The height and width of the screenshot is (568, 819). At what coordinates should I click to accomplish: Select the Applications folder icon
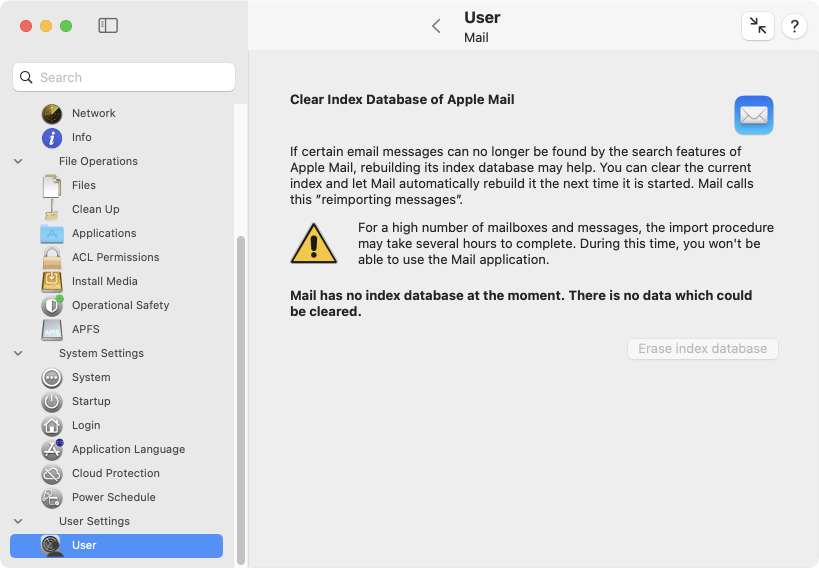[x=52, y=234]
